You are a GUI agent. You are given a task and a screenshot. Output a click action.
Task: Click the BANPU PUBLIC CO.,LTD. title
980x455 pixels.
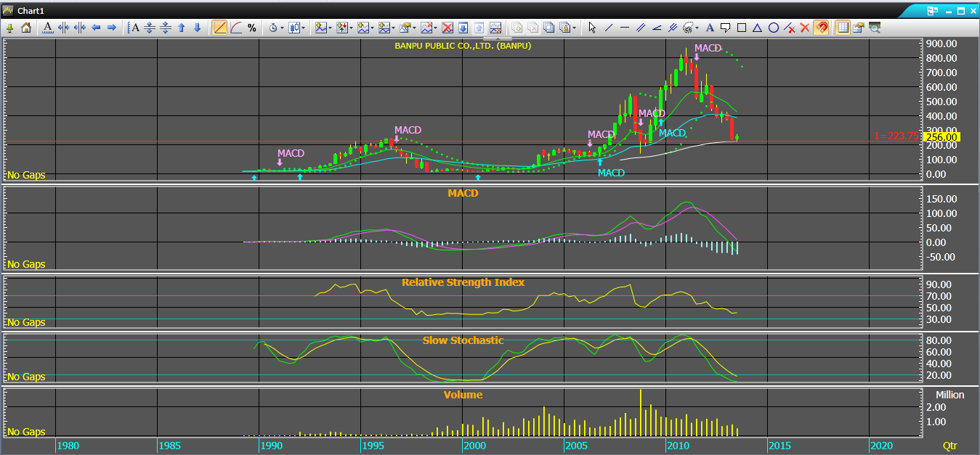click(463, 45)
